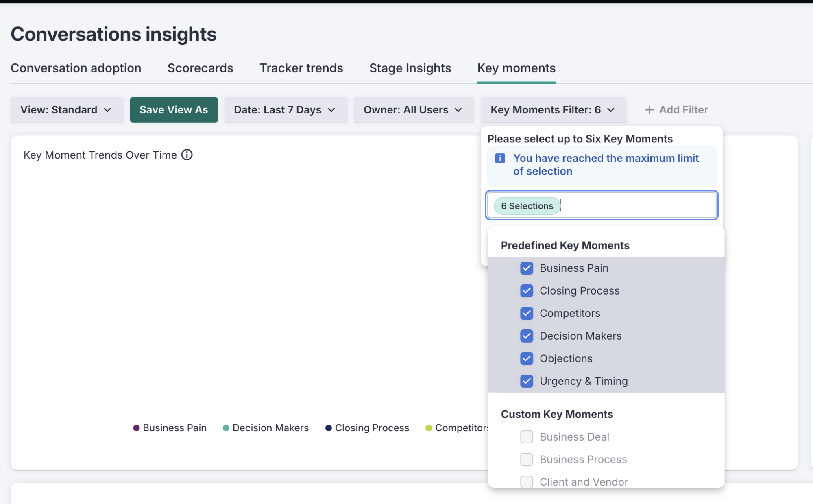Click the Closing Process legend label
813x504 pixels.
pyautogui.click(x=372, y=428)
